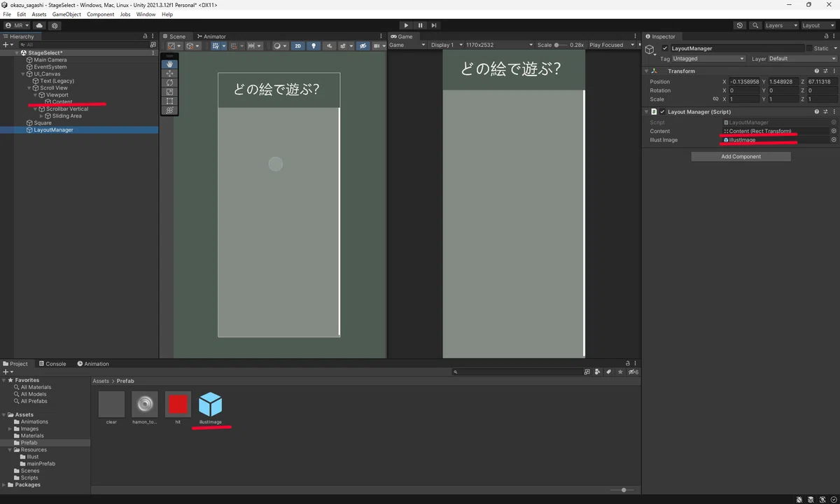Open tool handle position dropdown in Scene

click(174, 45)
